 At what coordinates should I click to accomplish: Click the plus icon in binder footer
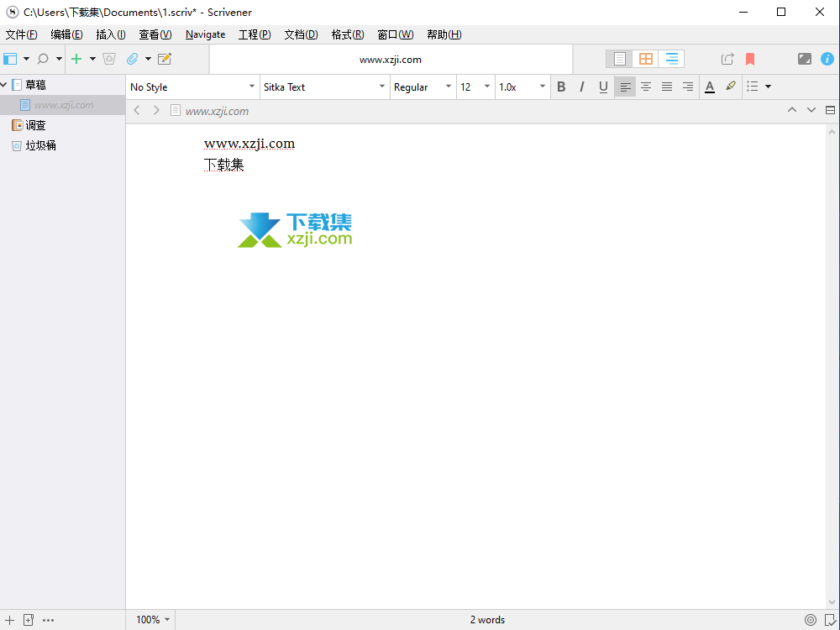(9, 621)
